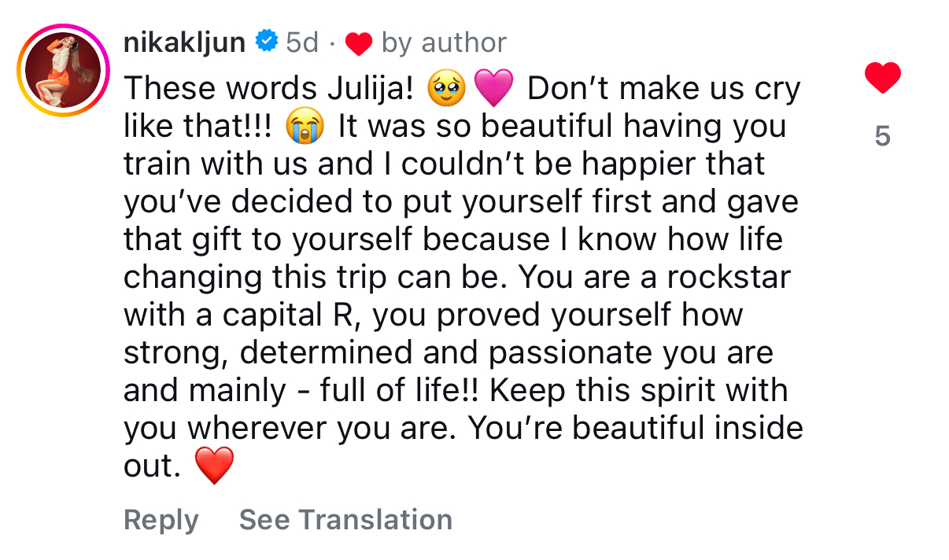Viewport: 949px width, 560px height.
Task: Click the red heart emoji ending the comment
Action: (x=213, y=467)
